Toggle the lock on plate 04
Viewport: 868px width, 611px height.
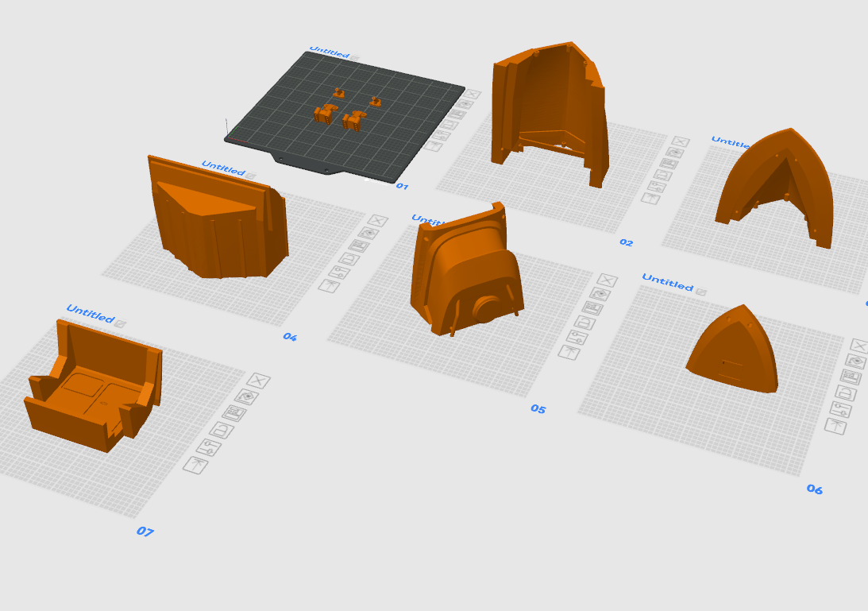[x=349, y=259]
